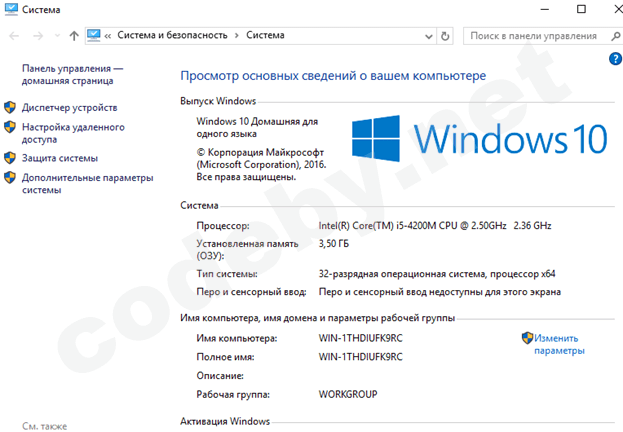
Task: Click Рабочая группа: label
Action: click(x=233, y=395)
